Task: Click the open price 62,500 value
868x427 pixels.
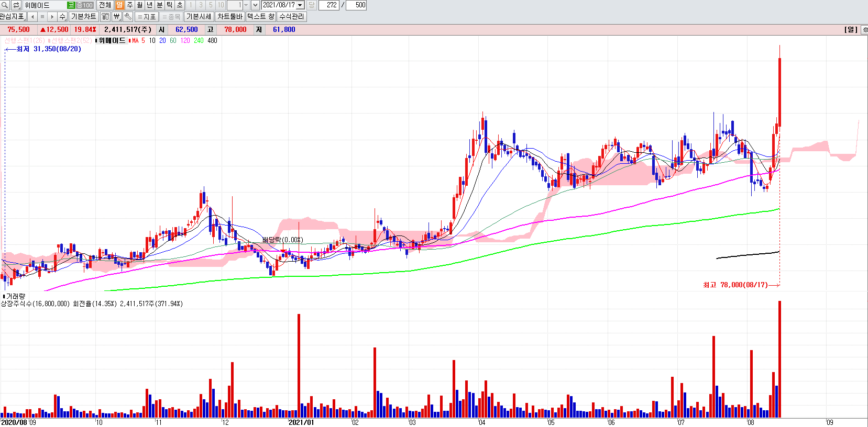Action: coord(186,30)
